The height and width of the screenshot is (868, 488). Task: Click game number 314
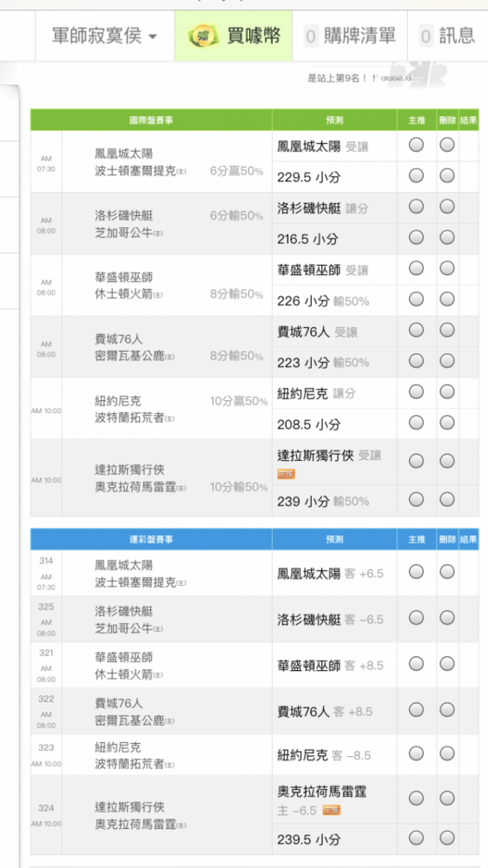(46, 561)
